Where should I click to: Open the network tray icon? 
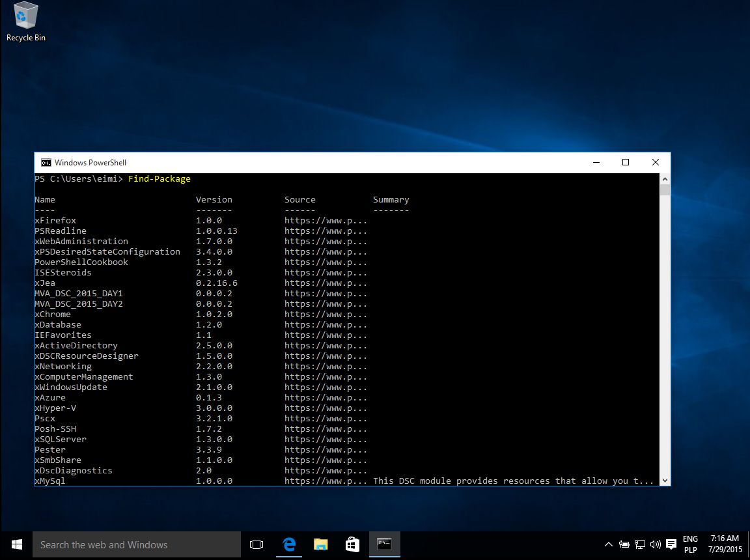click(639, 544)
